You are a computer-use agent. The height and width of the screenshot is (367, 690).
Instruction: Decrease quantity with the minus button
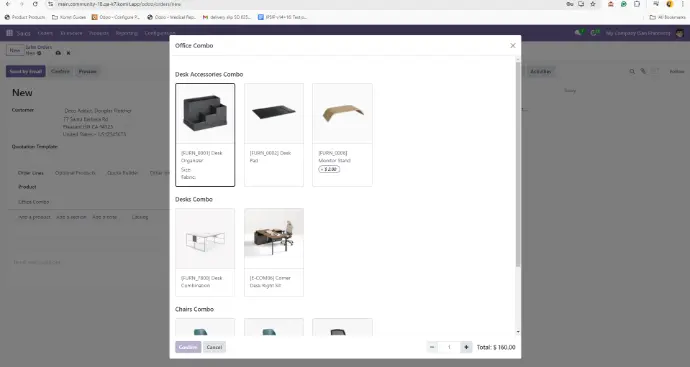click(x=432, y=347)
